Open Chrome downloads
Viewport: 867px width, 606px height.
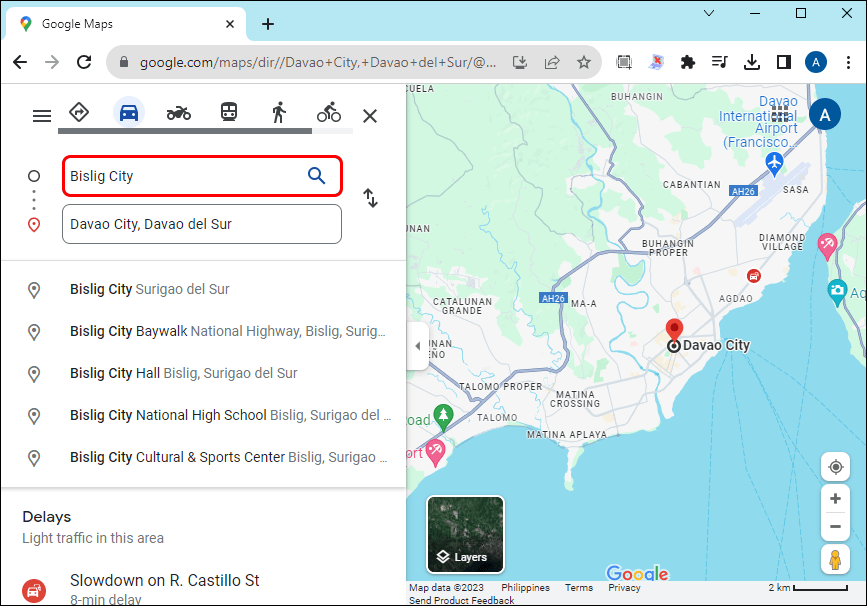(751, 62)
